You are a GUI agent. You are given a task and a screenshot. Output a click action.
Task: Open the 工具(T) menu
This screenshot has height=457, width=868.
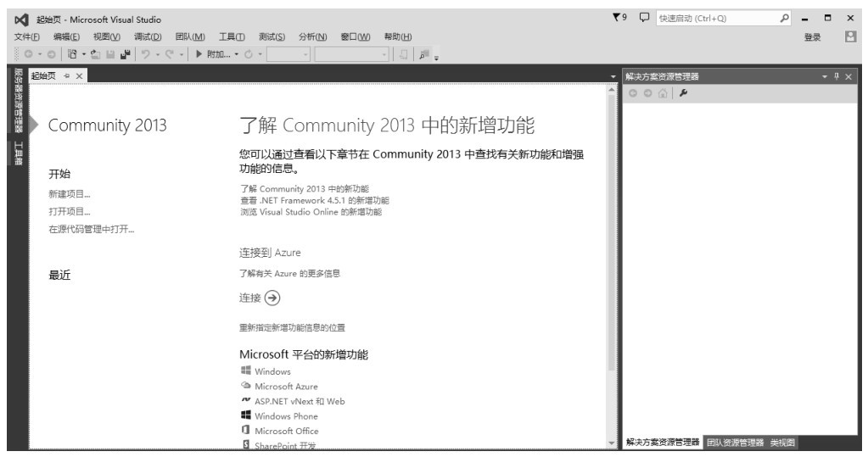tap(232, 37)
